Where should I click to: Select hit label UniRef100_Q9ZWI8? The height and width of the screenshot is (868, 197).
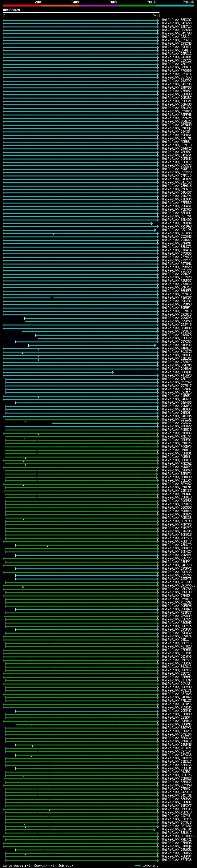tap(177, 315)
